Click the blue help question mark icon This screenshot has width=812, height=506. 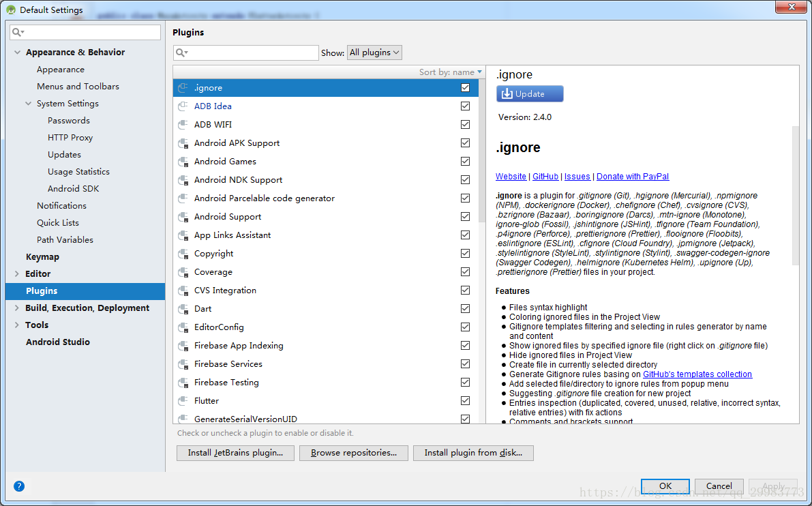(19, 486)
